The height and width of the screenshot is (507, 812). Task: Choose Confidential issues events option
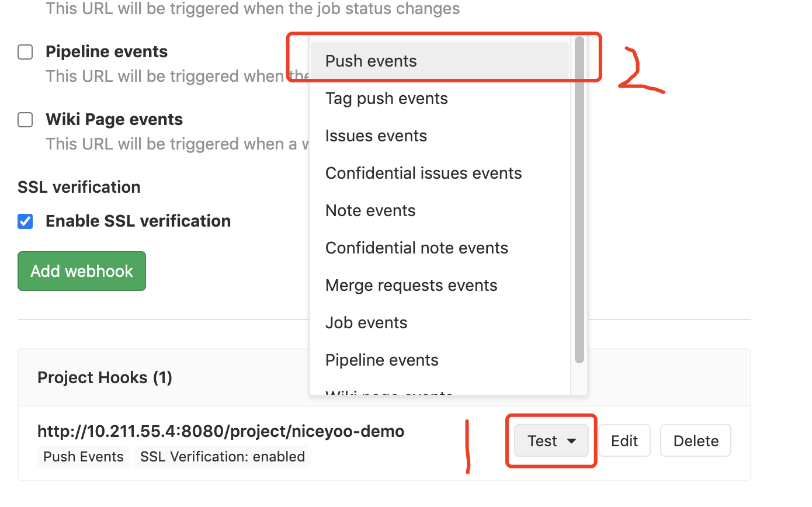(x=440, y=173)
